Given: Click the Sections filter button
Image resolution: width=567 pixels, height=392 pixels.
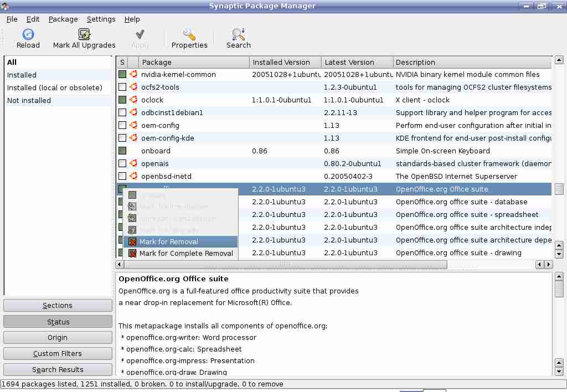Looking at the screenshot, I should pyautogui.click(x=58, y=305).
